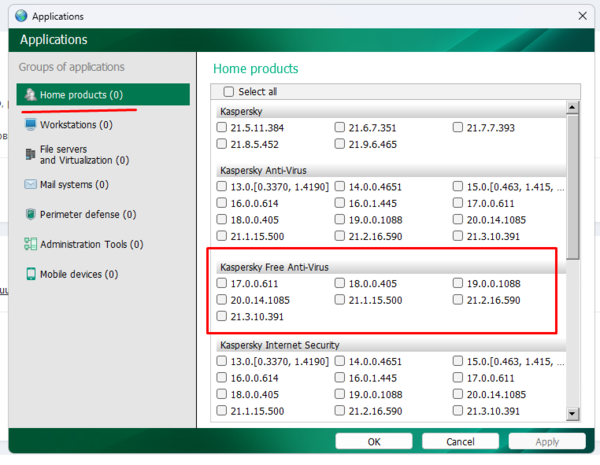Viewport: 600px width, 465px height.
Task: Check the Select all checkbox
Action: click(x=228, y=91)
